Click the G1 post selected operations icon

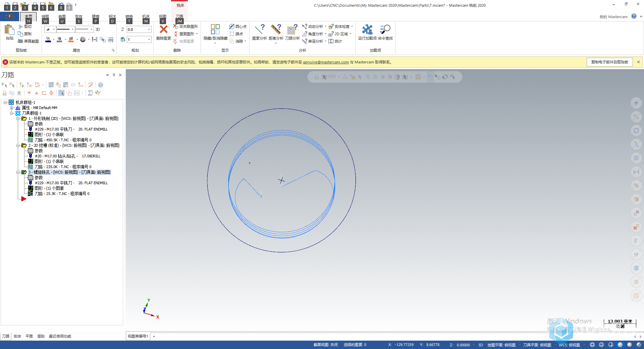click(73, 85)
